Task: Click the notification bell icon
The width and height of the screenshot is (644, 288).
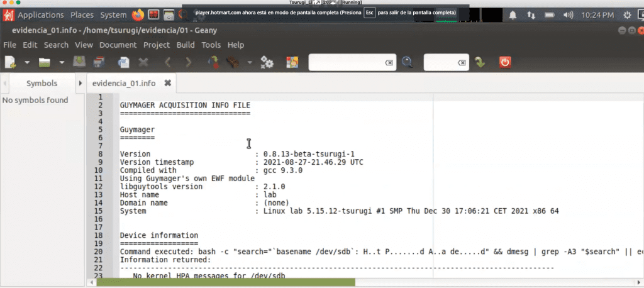Action: coord(513,15)
